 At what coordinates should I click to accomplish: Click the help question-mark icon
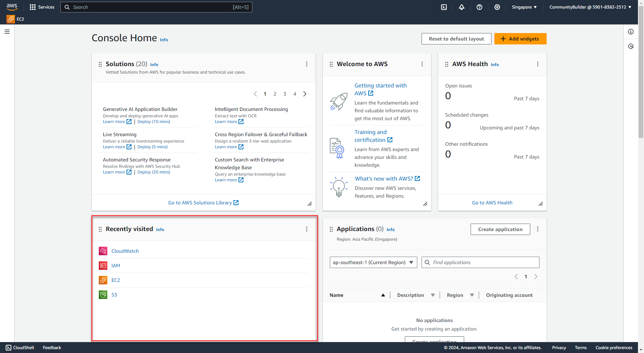pyautogui.click(x=479, y=7)
